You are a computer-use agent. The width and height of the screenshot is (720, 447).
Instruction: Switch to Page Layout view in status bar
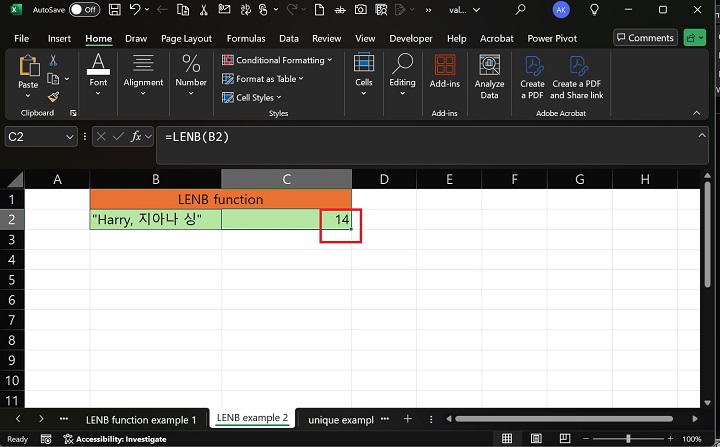coord(534,439)
